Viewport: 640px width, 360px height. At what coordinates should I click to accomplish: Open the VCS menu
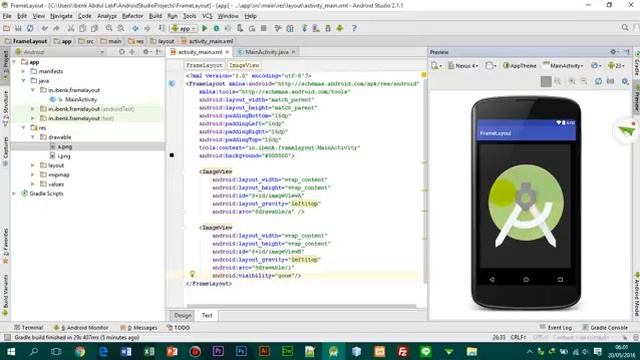[207, 16]
